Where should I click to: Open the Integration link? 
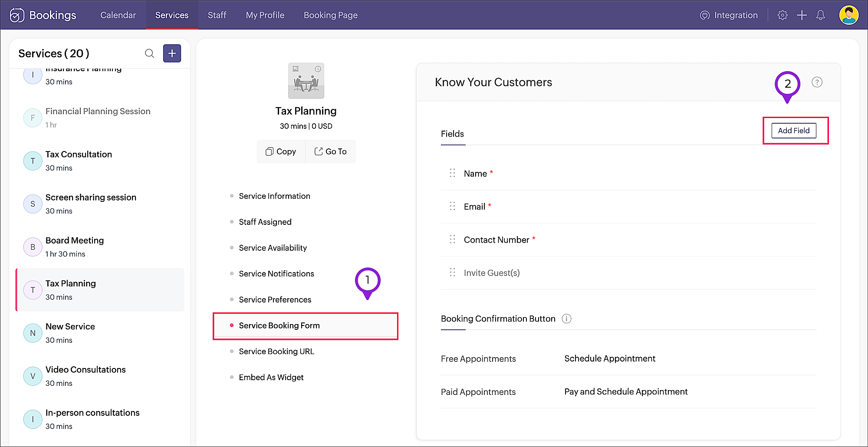tap(729, 15)
